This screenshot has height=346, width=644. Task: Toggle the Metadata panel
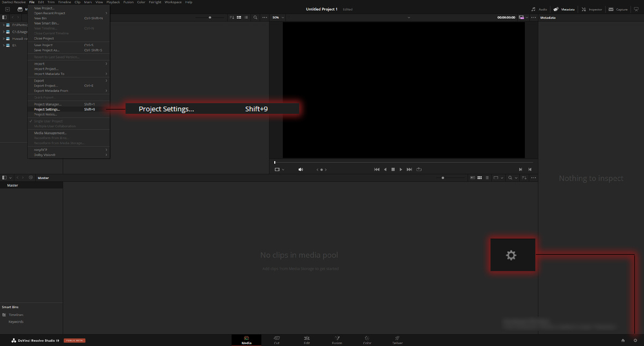[565, 9]
